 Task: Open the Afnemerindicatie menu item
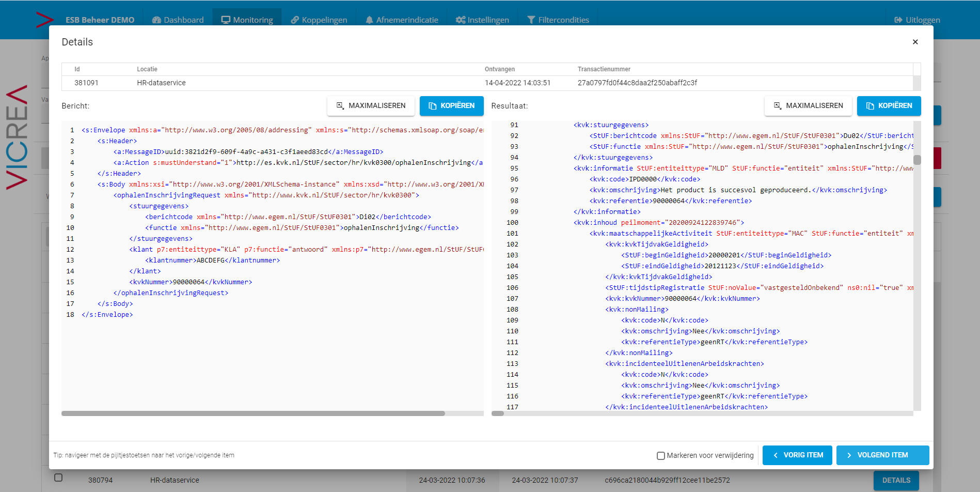click(401, 20)
